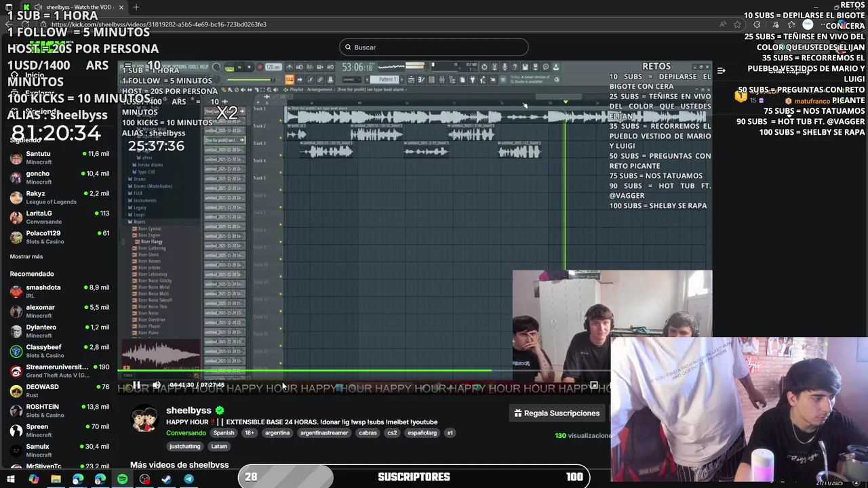The image size is (868, 488).
Task: Open the sheelbyss channel name link
Action: pos(189,410)
